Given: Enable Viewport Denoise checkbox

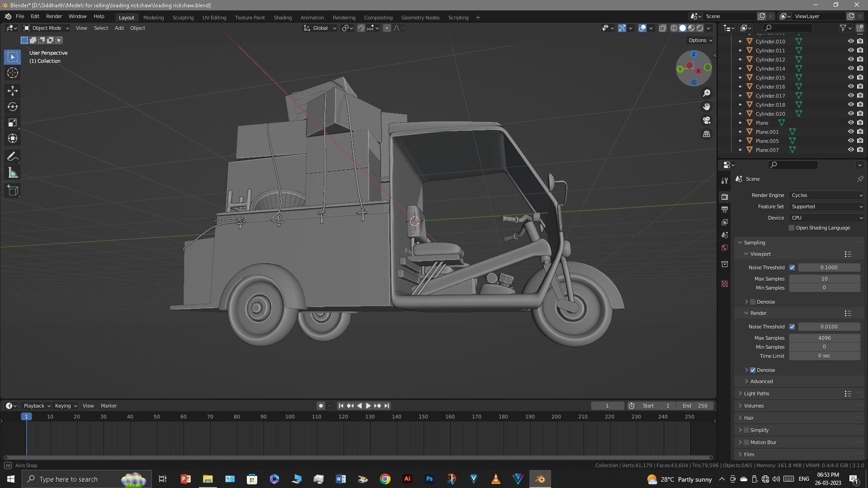Looking at the screenshot, I should pyautogui.click(x=753, y=302).
